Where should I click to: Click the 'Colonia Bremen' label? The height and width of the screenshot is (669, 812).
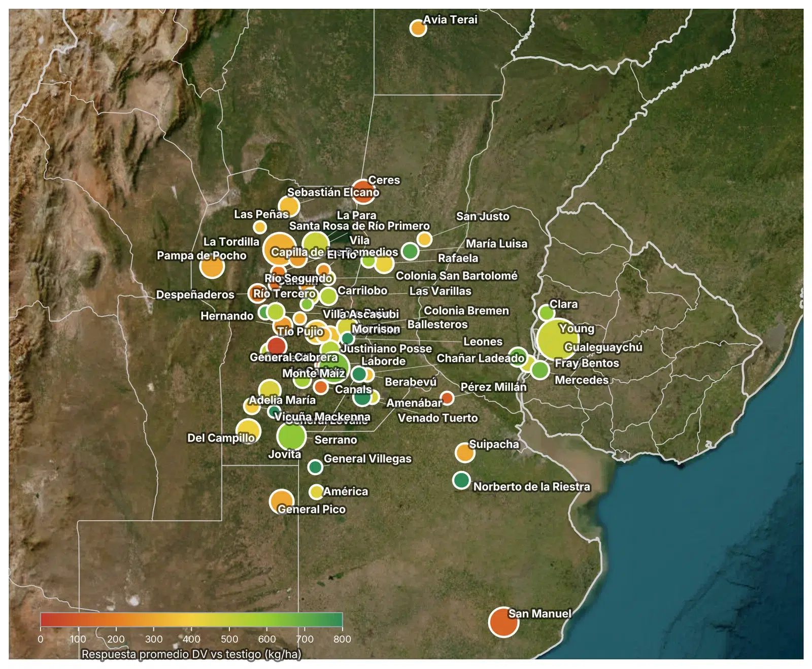tap(466, 311)
